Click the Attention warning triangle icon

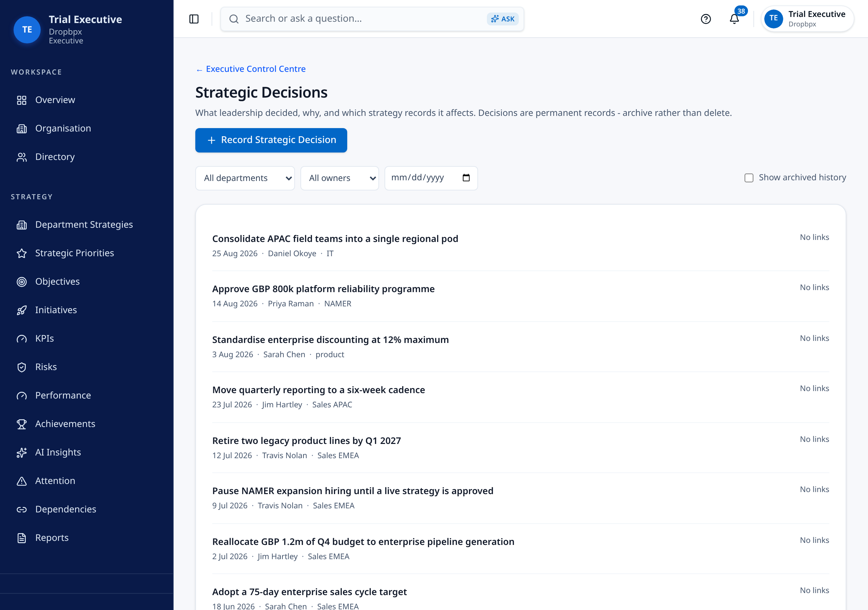click(22, 481)
